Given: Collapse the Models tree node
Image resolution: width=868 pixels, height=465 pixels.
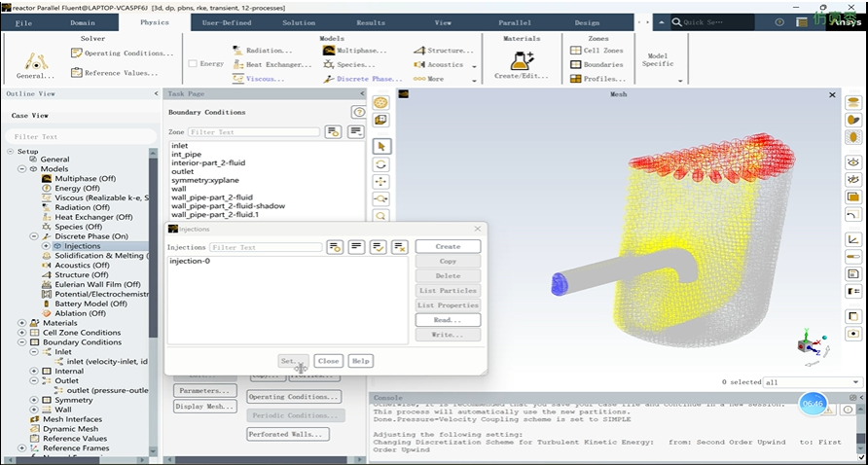Looking at the screenshot, I should (x=22, y=169).
